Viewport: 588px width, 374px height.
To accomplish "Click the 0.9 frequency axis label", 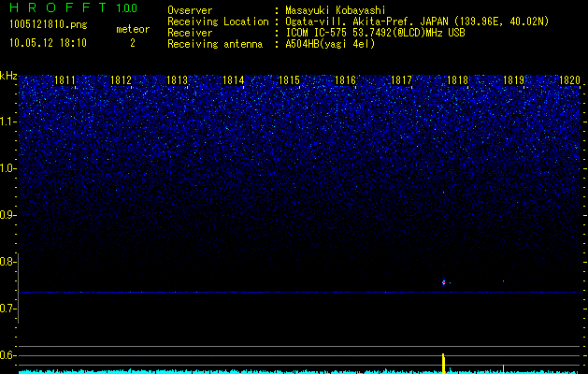I will 7,215.
